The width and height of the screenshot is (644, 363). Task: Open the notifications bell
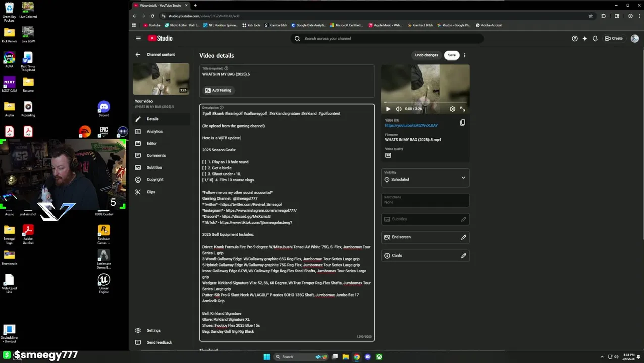595,38
